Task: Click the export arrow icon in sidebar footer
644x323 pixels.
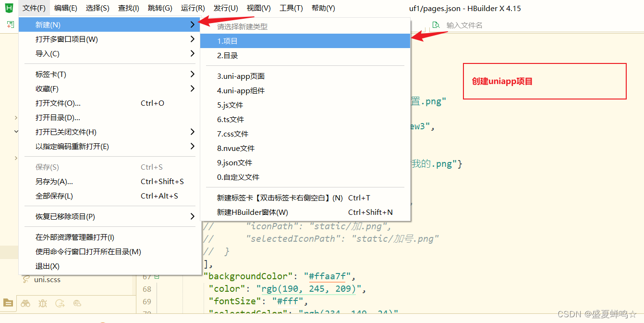Action: tap(60, 303)
